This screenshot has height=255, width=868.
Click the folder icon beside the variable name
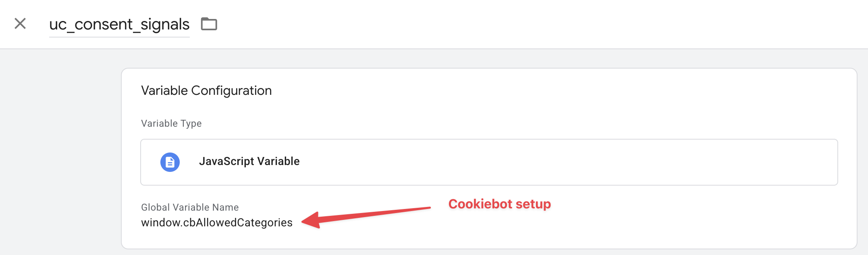tap(209, 24)
